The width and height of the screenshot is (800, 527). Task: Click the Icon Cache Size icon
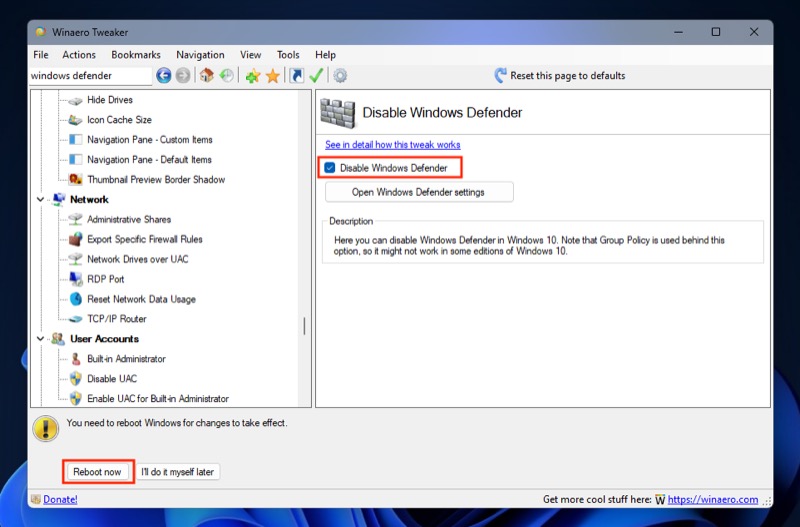click(76, 120)
